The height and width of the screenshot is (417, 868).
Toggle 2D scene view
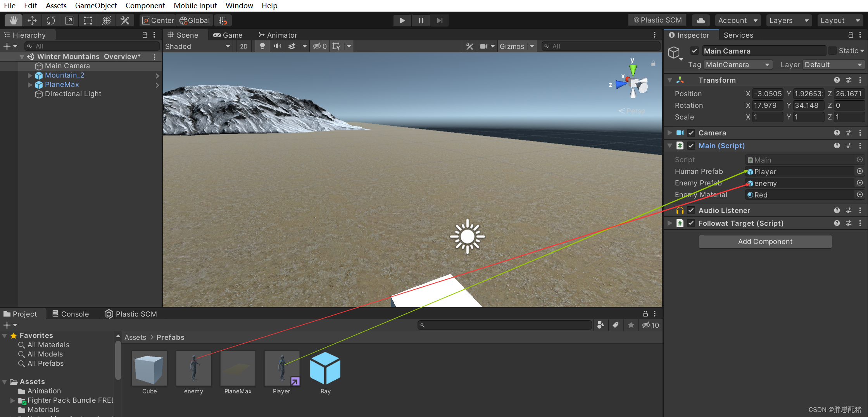(244, 46)
